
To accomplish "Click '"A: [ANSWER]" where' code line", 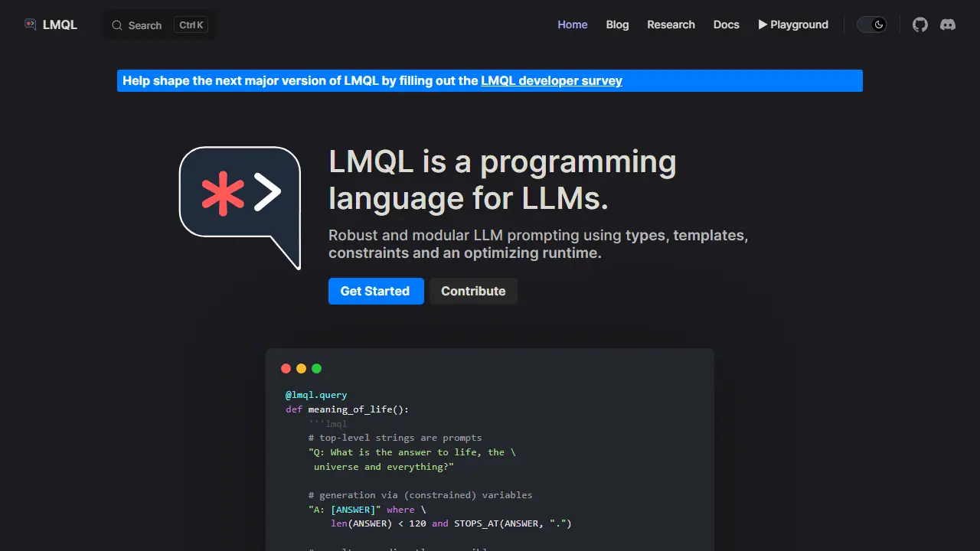I will pyautogui.click(x=367, y=510).
